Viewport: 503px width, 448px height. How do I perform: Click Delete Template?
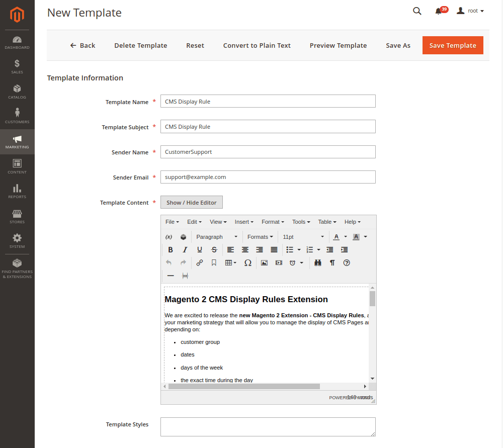click(x=140, y=46)
